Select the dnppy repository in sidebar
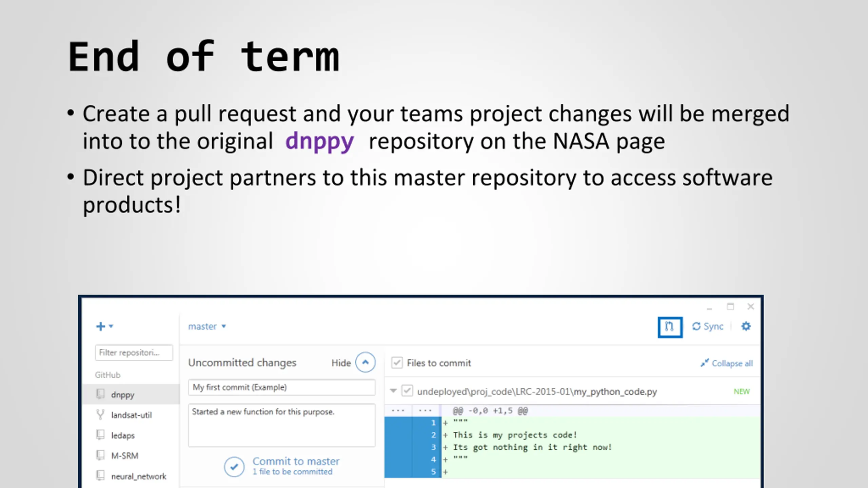 point(131,394)
